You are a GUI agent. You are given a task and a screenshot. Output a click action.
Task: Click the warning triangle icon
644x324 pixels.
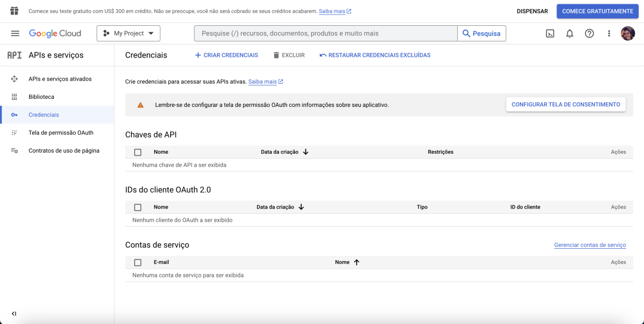click(x=141, y=105)
